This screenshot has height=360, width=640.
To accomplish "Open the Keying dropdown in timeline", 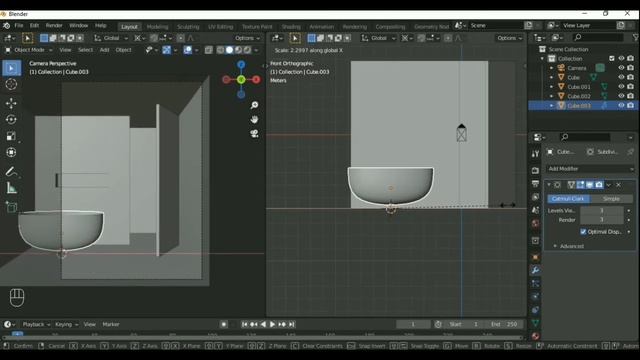I will [x=66, y=324].
